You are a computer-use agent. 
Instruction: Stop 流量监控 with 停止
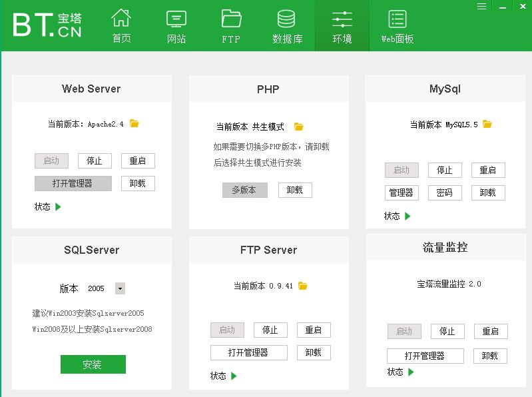[x=447, y=332]
